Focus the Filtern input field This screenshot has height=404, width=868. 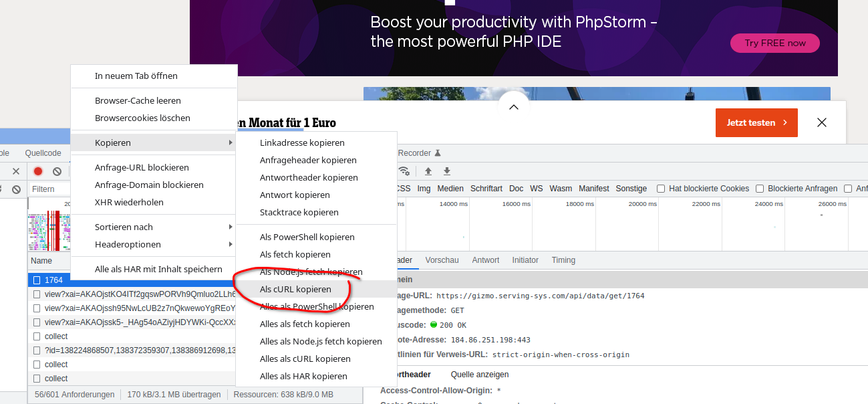[x=50, y=189]
